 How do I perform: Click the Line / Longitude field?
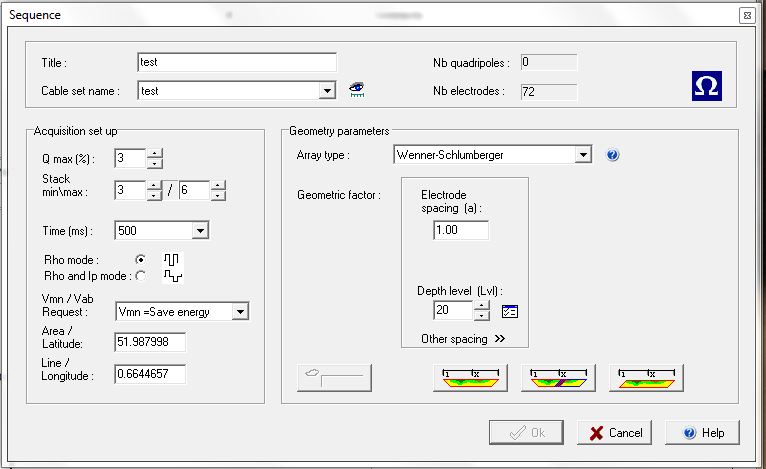click(x=150, y=374)
